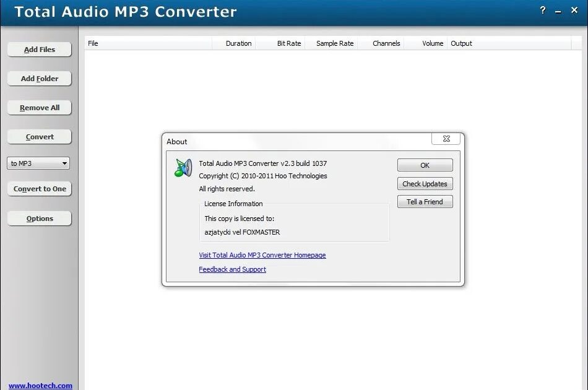Image resolution: width=588 pixels, height=390 pixels.
Task: Click the 'This copy is licensed to:' text
Action: pyautogui.click(x=240, y=219)
